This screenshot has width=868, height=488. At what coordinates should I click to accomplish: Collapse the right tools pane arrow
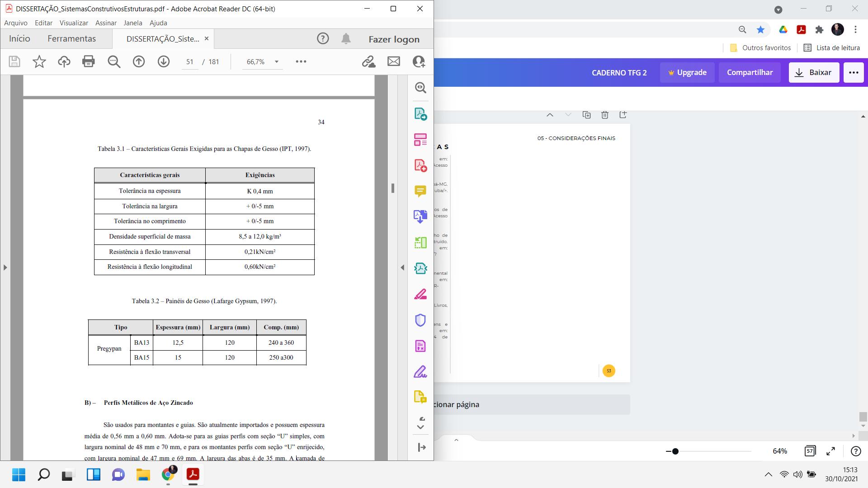[x=402, y=267]
